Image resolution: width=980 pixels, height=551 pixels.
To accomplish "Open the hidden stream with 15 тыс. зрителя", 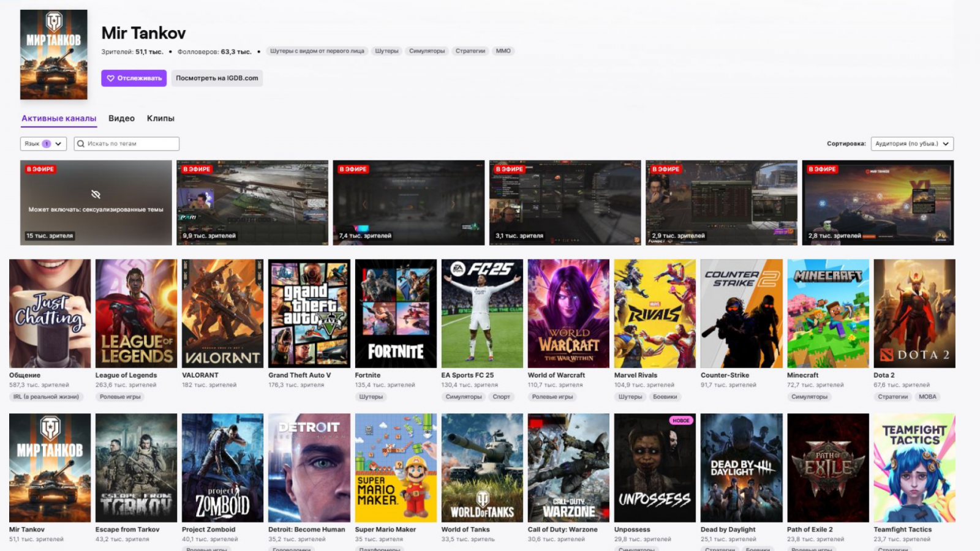I will [x=96, y=203].
